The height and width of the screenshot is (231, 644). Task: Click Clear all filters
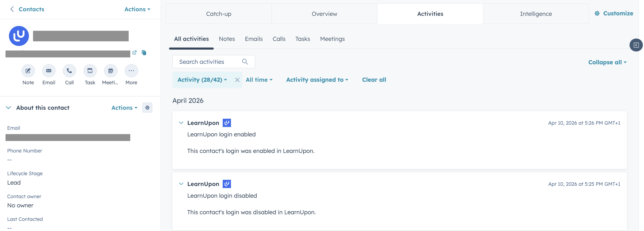coord(374,80)
